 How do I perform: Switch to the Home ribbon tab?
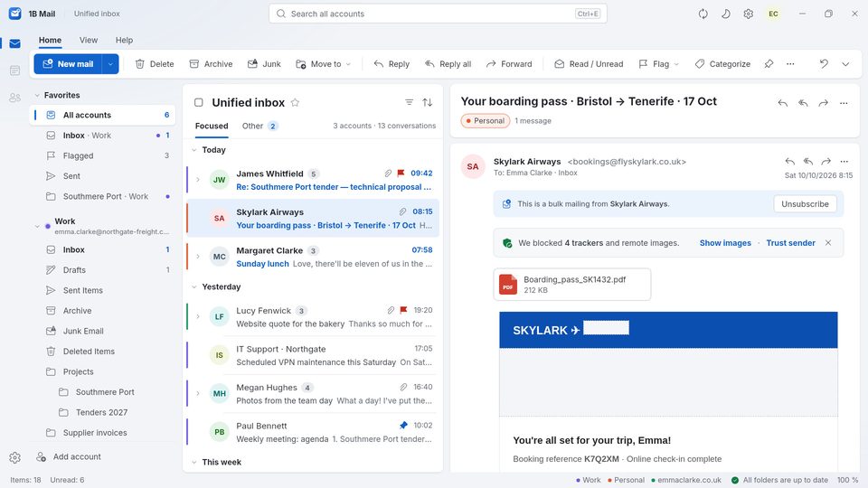pyautogui.click(x=50, y=40)
